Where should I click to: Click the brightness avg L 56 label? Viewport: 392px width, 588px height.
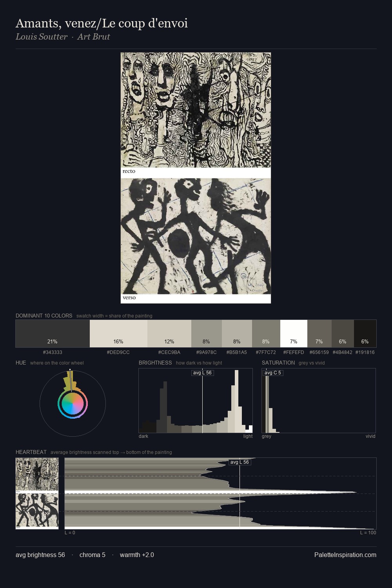pyautogui.click(x=202, y=373)
